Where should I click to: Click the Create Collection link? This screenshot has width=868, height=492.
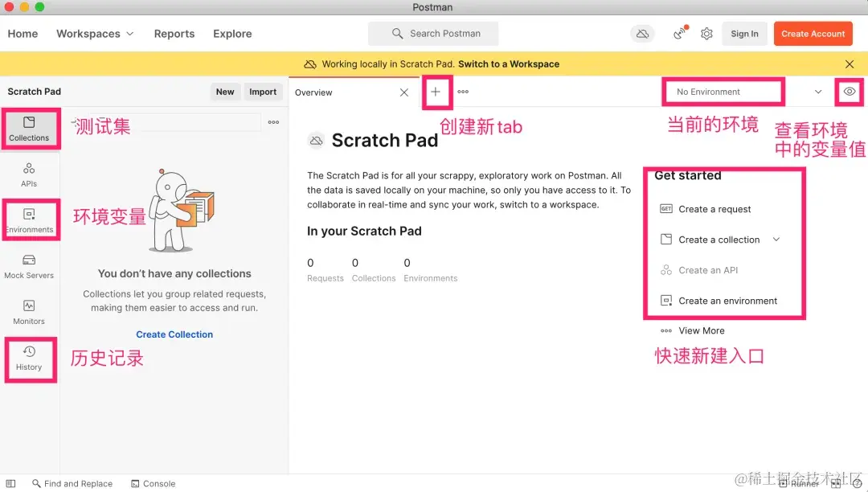pos(174,334)
